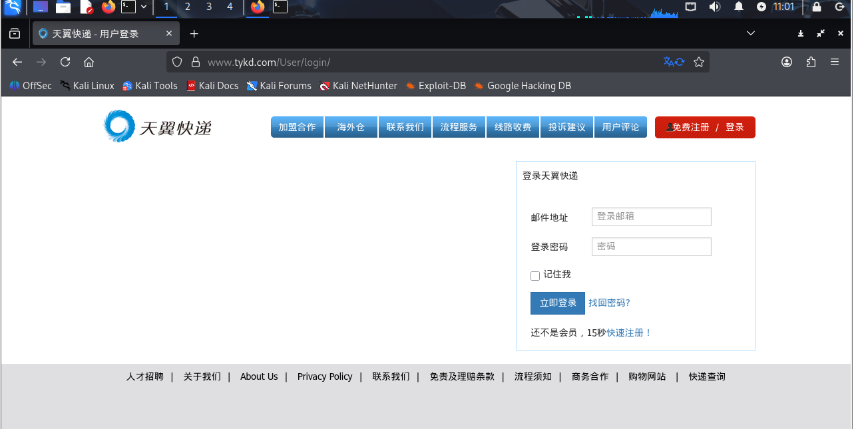Open the Firefox home page
This screenshot has height=429, width=868.
(x=89, y=62)
